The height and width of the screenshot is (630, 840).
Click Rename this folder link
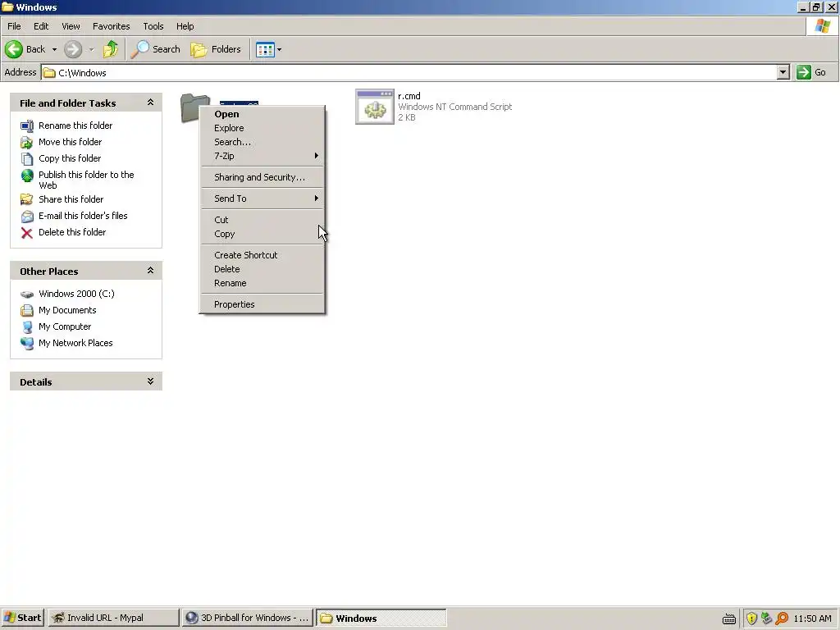(75, 126)
